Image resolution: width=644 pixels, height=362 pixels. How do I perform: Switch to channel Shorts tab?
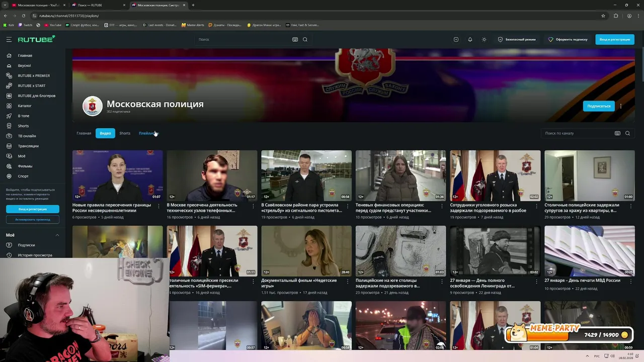click(125, 133)
